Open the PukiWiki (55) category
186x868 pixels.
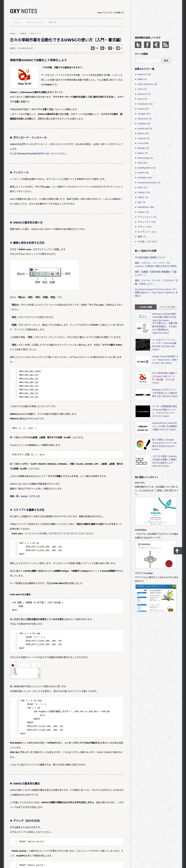(x=145, y=178)
